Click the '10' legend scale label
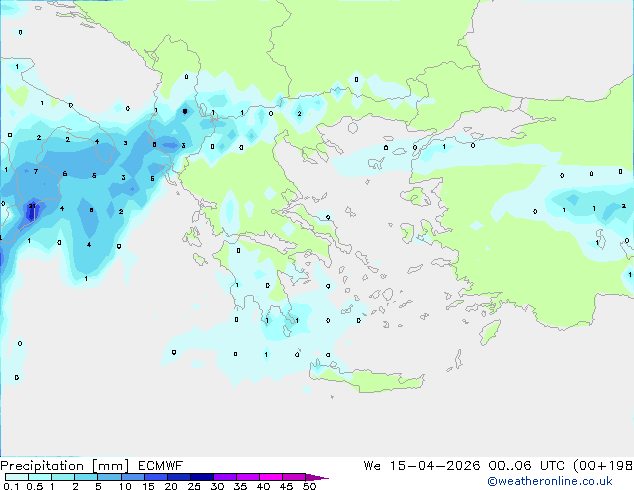The width and height of the screenshot is (634, 490). [x=125, y=486]
